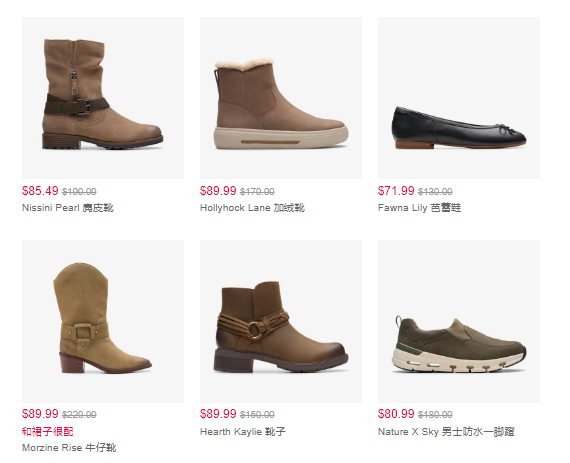Click the $71.99 sale price

(396, 191)
